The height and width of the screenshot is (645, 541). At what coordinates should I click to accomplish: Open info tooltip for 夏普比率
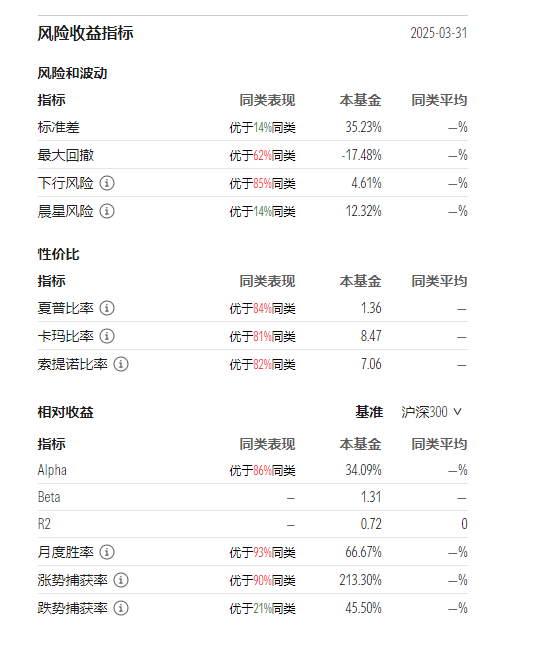(x=107, y=308)
